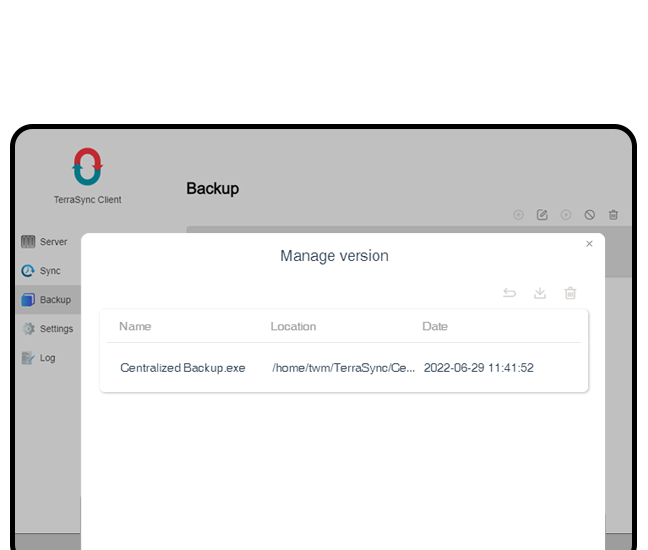The image size is (648, 550).
Task: Open Settings from the sidebar
Action: [48, 329]
